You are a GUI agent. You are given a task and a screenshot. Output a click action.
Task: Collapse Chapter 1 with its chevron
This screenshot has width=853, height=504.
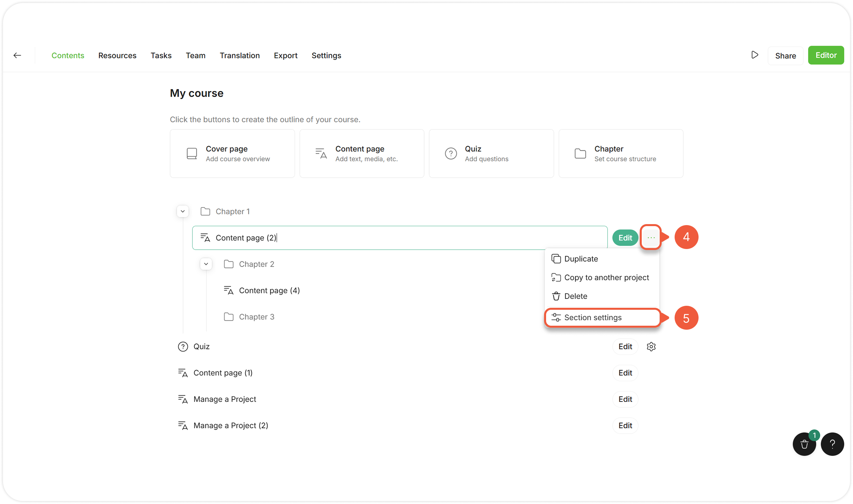[183, 211]
